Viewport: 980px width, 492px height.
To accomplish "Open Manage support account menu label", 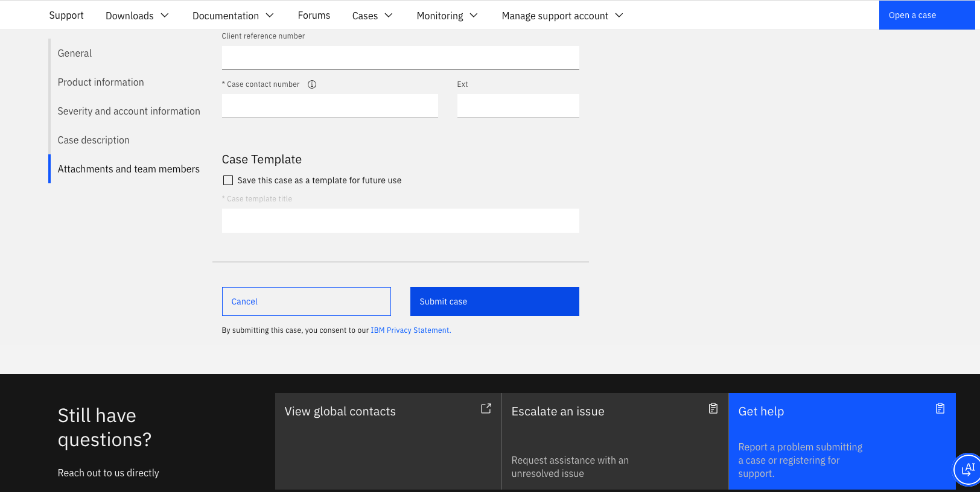I will [x=555, y=16].
